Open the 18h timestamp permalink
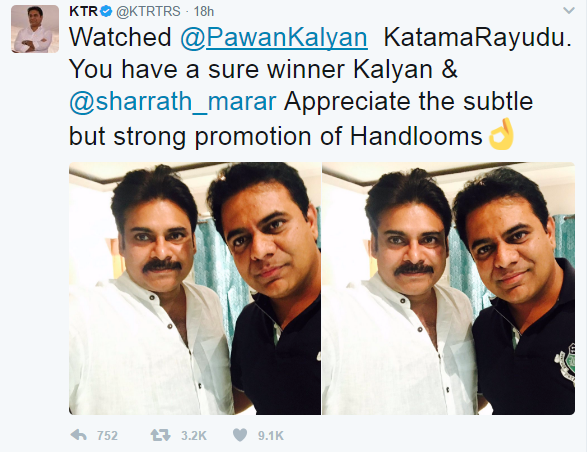 pos(204,12)
